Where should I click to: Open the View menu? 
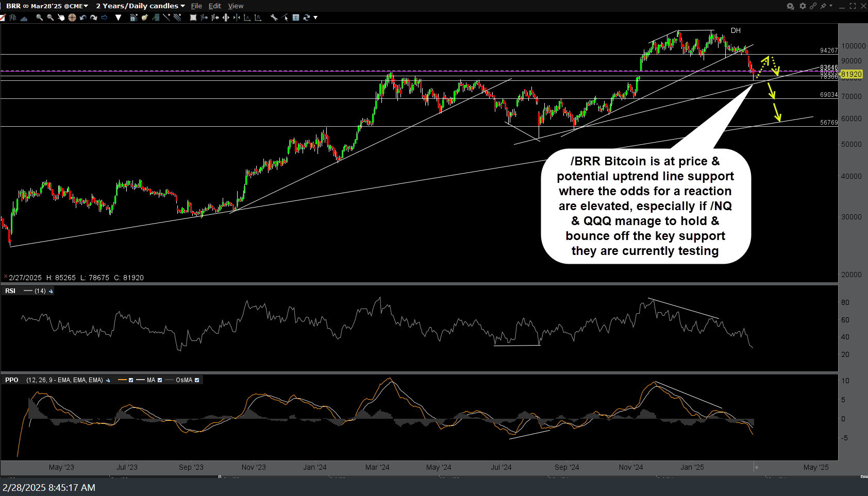pyautogui.click(x=236, y=6)
